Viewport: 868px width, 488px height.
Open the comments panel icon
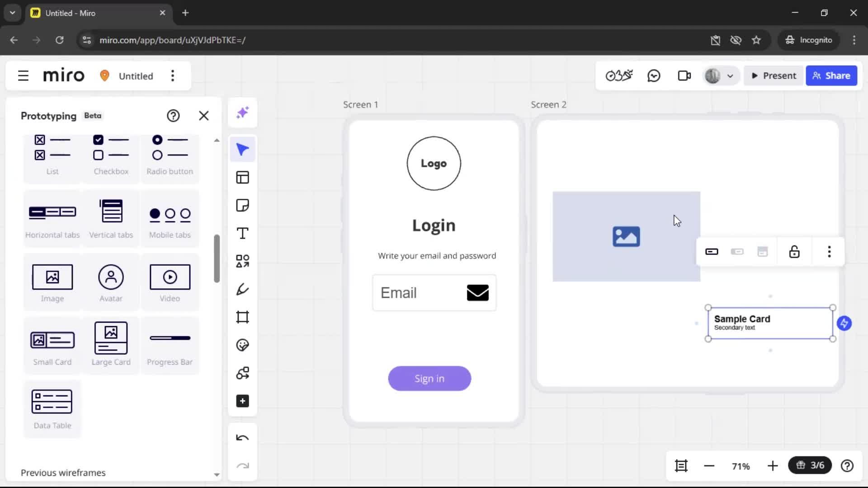pos(654,76)
